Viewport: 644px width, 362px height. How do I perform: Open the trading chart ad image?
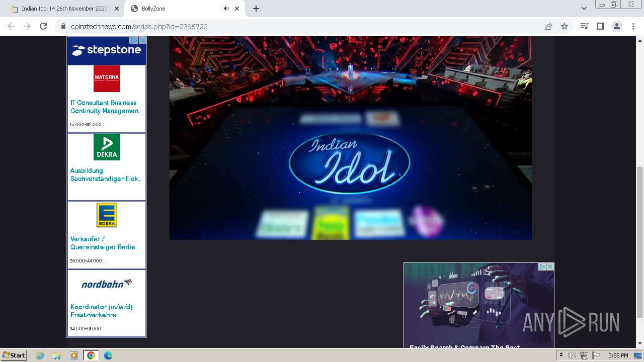click(x=478, y=305)
